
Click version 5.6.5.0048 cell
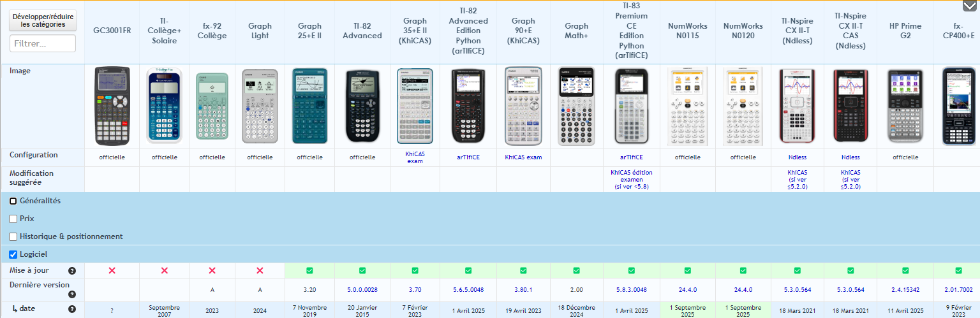click(x=468, y=290)
